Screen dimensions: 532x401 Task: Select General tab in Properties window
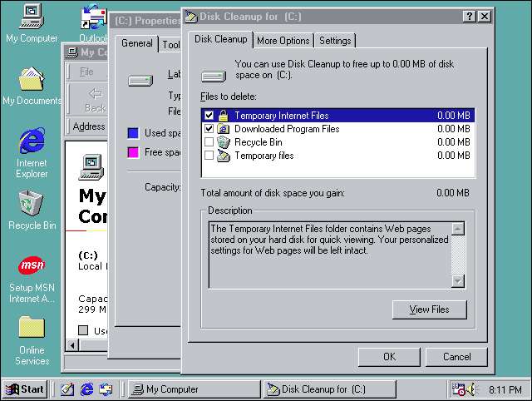point(137,43)
